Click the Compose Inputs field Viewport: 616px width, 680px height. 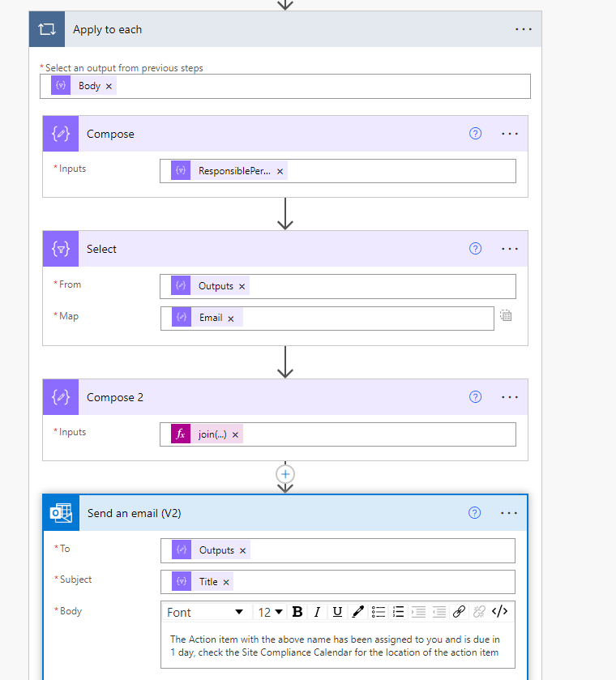[x=337, y=171]
